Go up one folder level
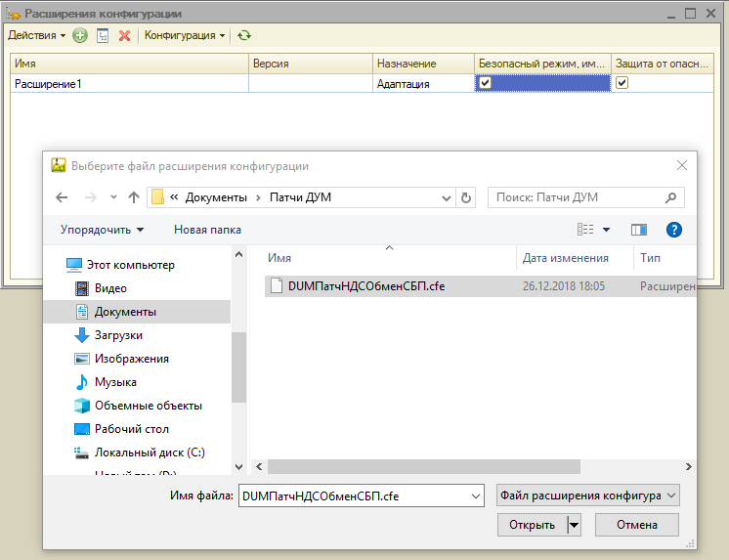Viewport: 729px width, 560px height. [x=134, y=197]
